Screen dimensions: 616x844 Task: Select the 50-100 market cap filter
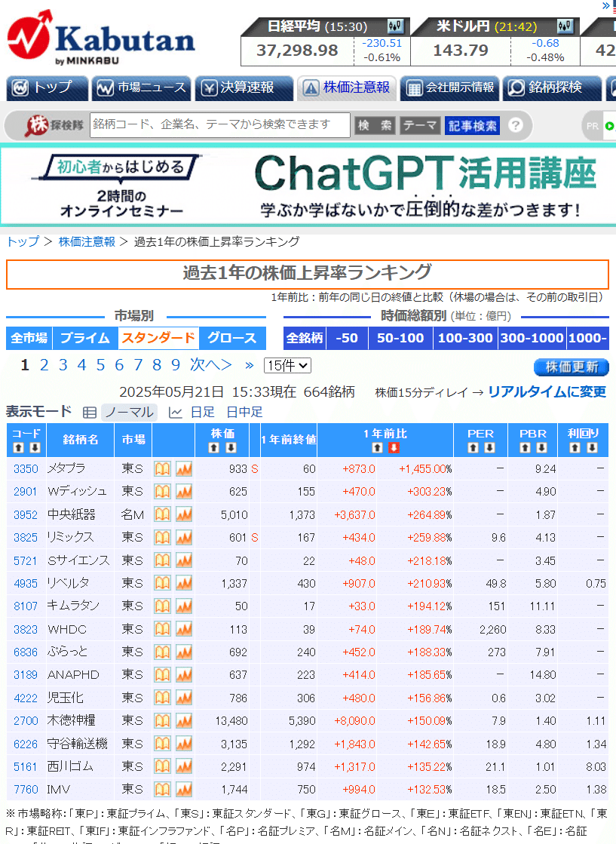click(x=399, y=338)
